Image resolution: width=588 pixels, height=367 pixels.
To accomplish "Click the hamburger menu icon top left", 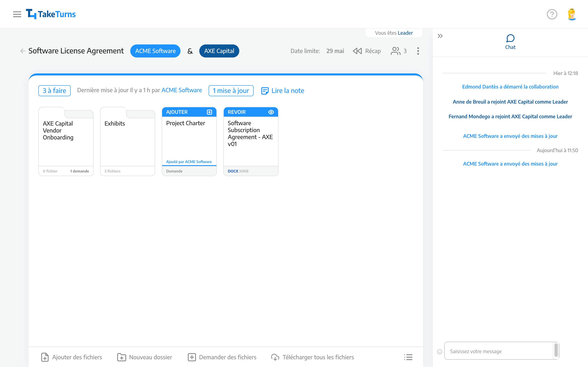I will (x=17, y=14).
